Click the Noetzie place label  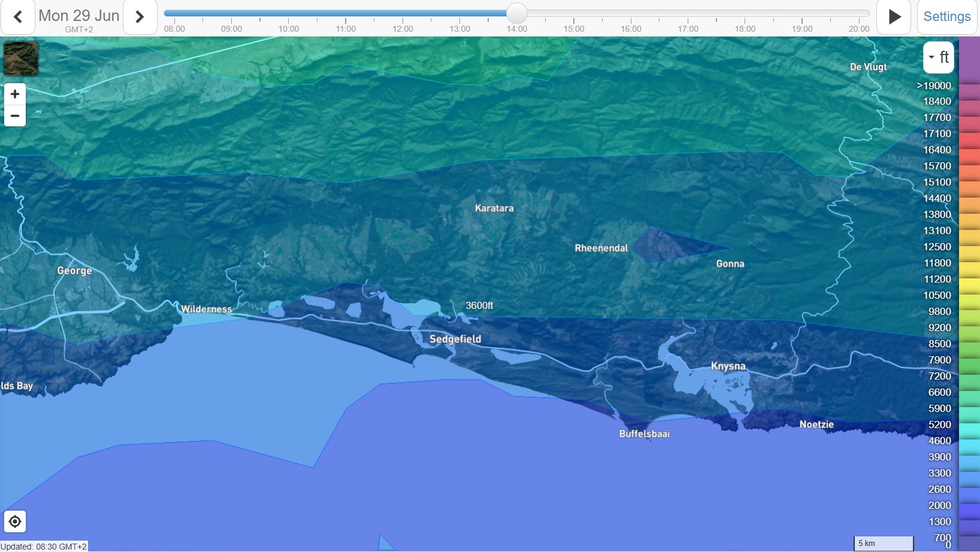point(816,424)
